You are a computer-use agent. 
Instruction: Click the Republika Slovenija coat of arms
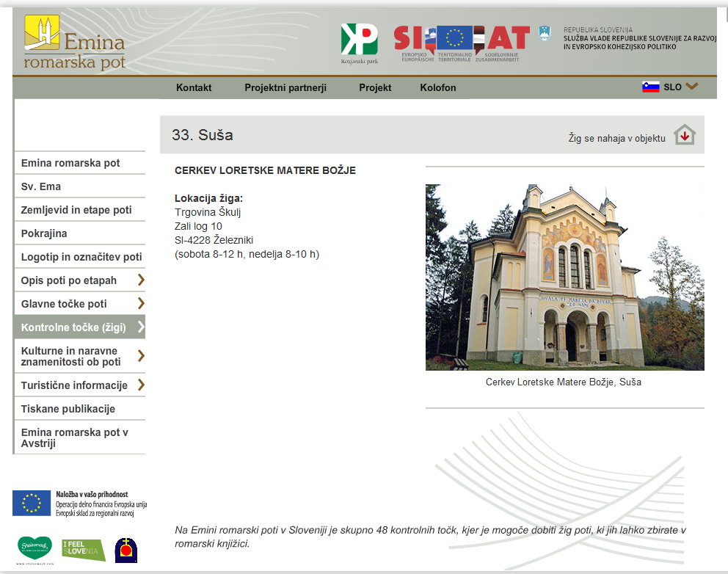coord(544,34)
